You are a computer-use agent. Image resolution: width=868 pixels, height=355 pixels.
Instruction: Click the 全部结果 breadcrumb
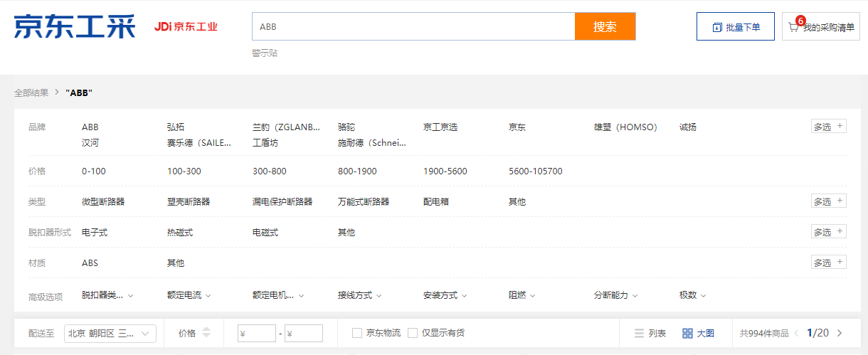[31, 92]
